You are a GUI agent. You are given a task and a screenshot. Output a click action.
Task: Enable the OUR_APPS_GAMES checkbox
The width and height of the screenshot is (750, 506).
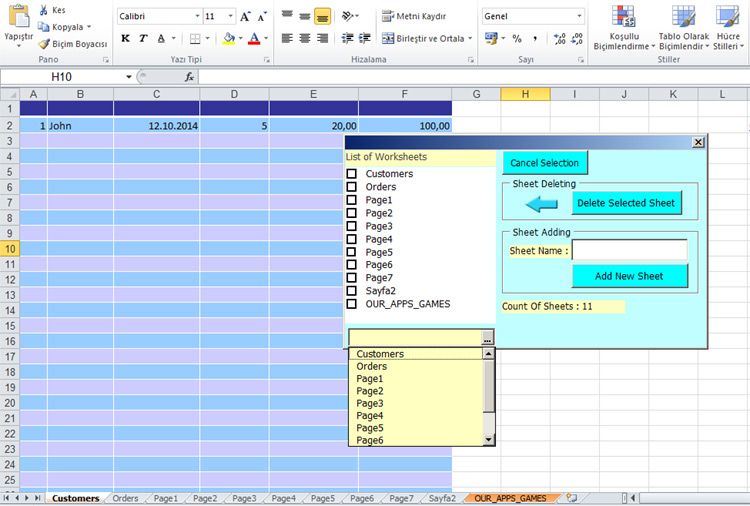[352, 304]
